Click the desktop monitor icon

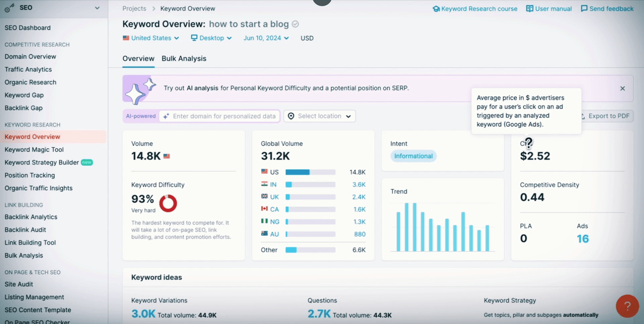(x=194, y=38)
